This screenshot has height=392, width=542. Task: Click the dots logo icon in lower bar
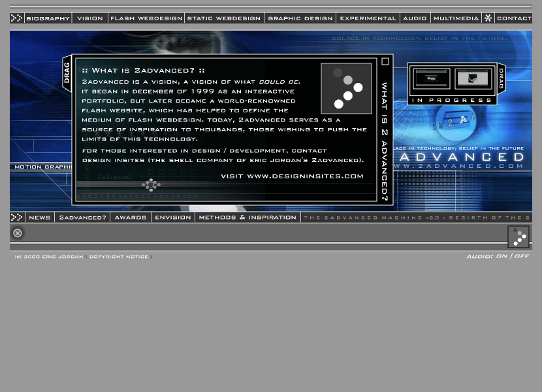[518, 237]
